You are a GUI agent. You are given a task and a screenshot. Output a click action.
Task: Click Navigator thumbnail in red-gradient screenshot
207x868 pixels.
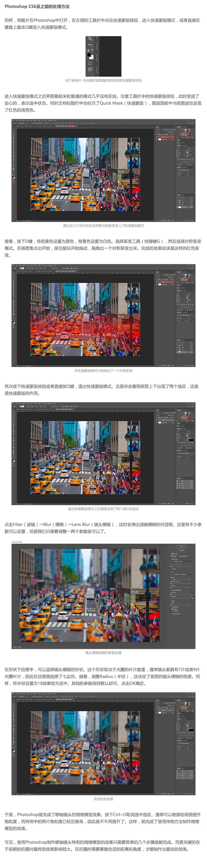[x=186, y=277]
